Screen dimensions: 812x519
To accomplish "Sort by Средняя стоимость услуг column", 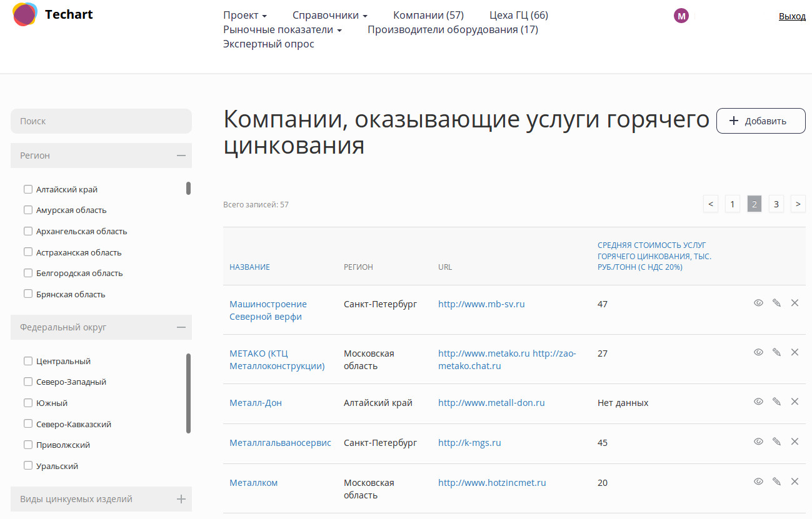I will point(654,256).
